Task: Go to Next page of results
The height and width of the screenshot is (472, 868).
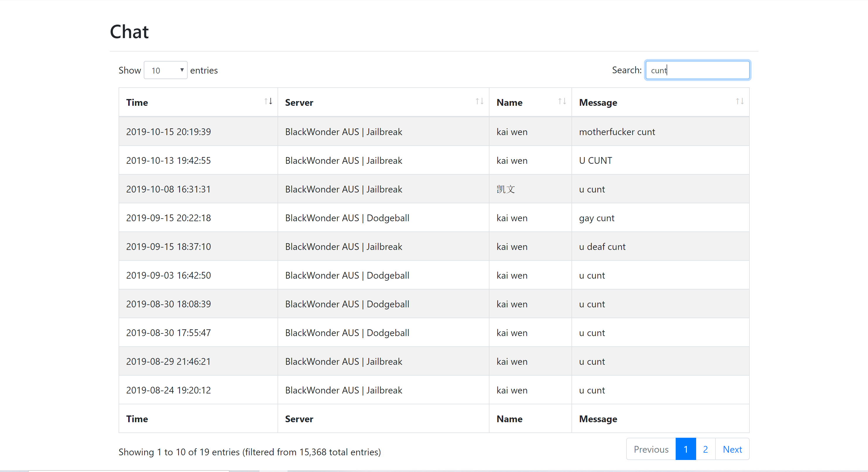Action: pos(732,449)
